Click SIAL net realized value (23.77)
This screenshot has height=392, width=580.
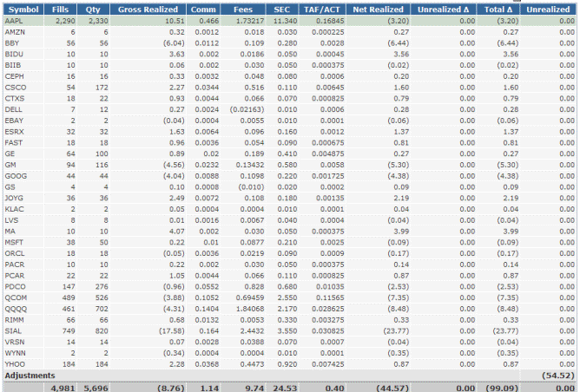[396, 331]
